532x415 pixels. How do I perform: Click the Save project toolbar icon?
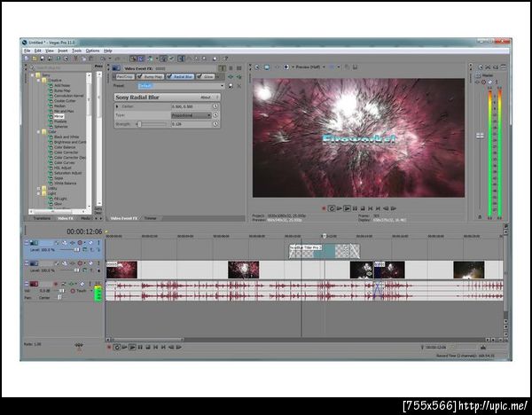coord(42,59)
